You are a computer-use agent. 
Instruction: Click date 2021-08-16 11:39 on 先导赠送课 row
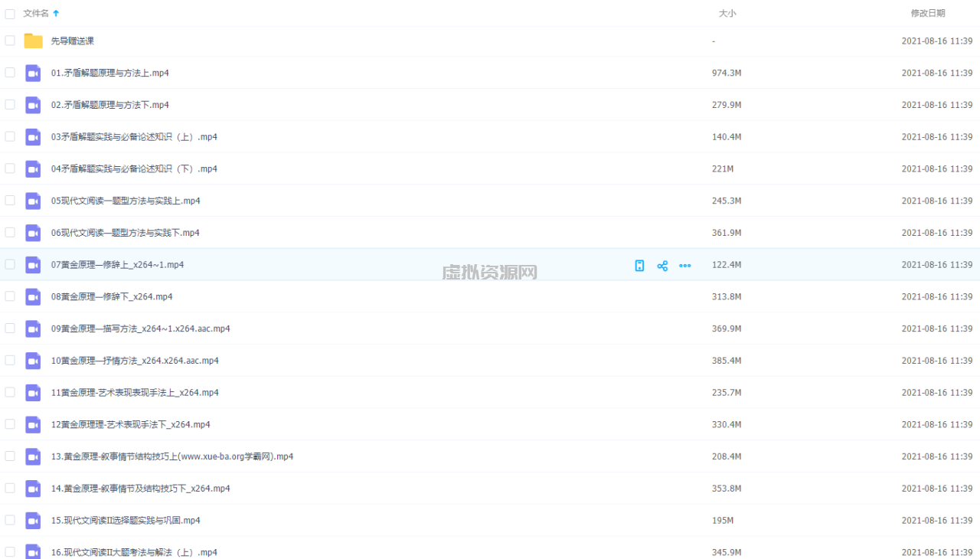(x=937, y=41)
